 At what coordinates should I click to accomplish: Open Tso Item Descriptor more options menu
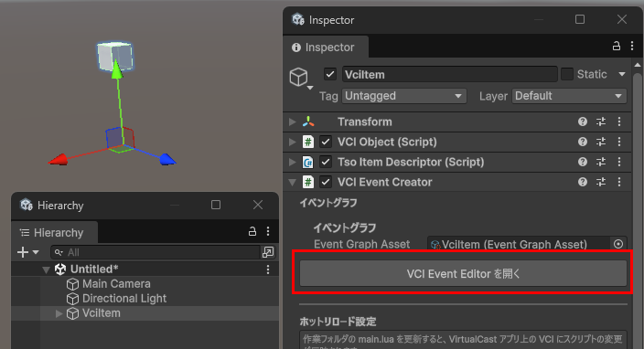pyautogui.click(x=619, y=162)
